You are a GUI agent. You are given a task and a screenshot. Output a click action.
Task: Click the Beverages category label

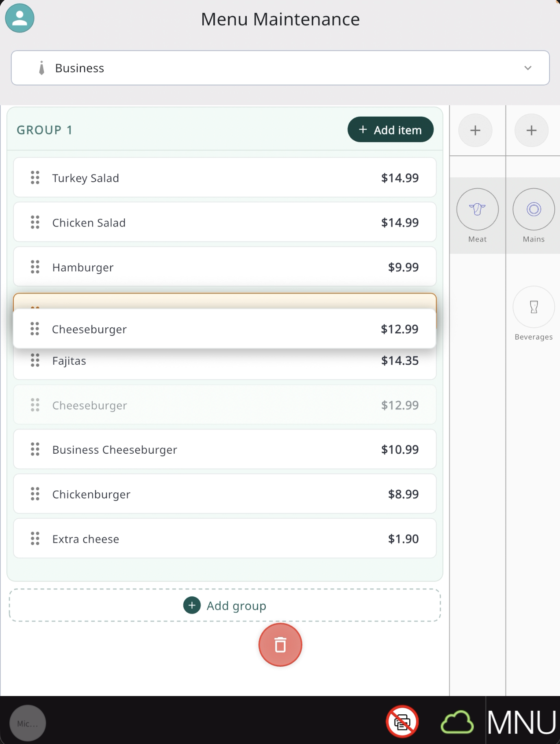(x=534, y=337)
